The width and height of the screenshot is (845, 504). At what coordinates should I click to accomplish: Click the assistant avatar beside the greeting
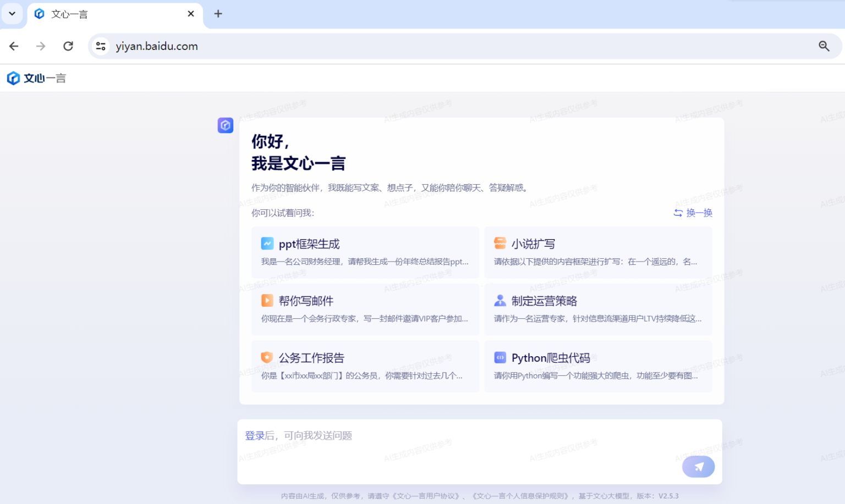(x=226, y=125)
